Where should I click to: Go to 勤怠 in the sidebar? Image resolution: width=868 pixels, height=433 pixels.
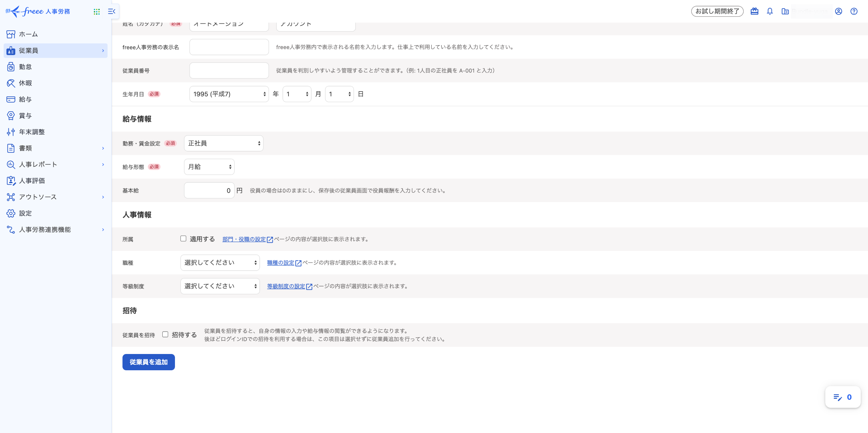tap(25, 67)
